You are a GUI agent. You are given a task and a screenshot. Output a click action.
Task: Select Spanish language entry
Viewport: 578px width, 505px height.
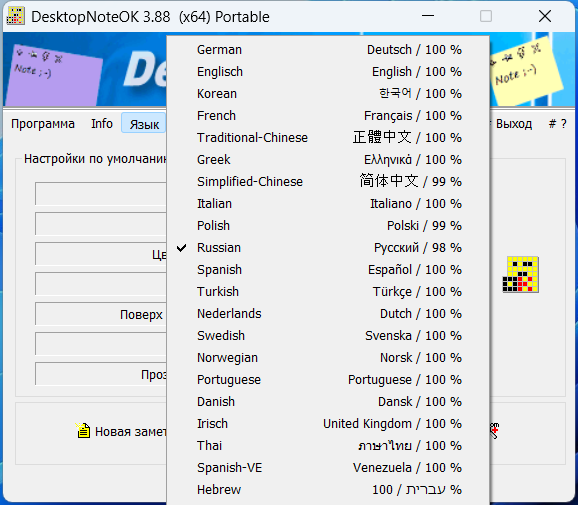pos(328,269)
